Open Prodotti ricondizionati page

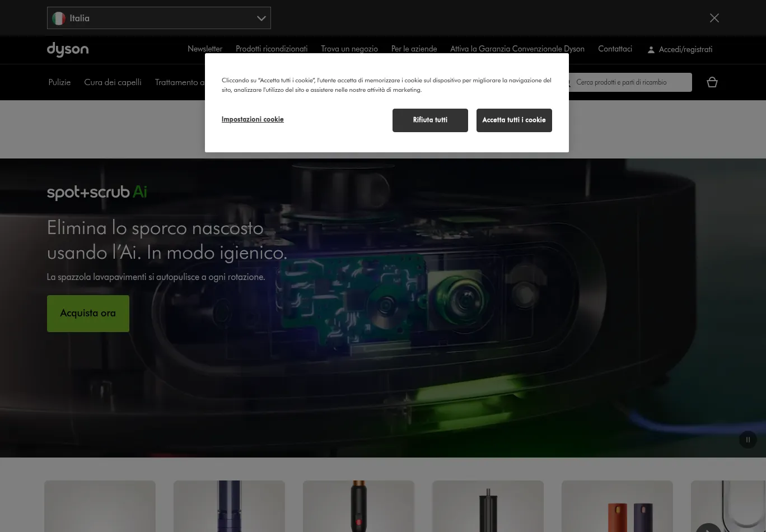(272, 49)
